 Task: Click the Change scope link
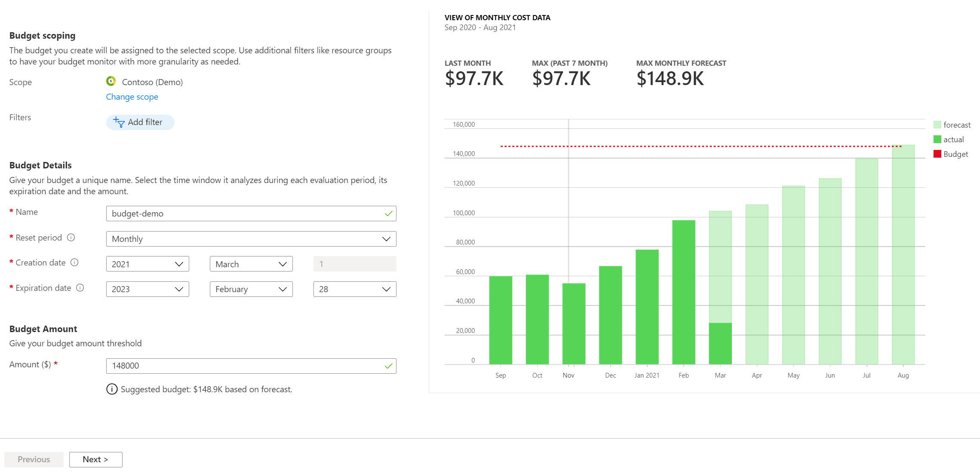132,96
